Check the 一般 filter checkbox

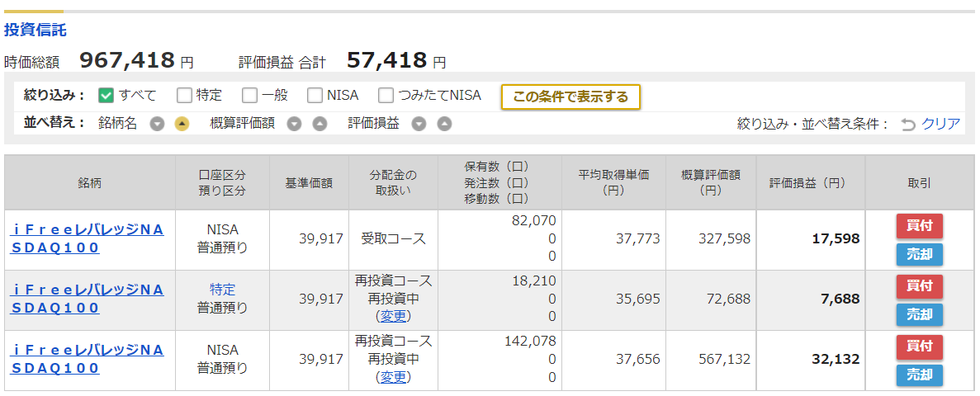pyautogui.click(x=250, y=96)
